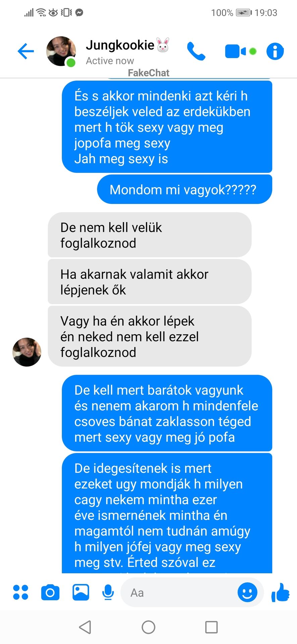
Task: Tap the Android home circle button
Action: 148,627
